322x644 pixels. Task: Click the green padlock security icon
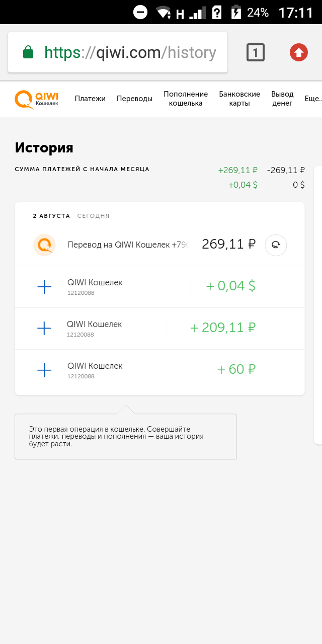point(28,52)
